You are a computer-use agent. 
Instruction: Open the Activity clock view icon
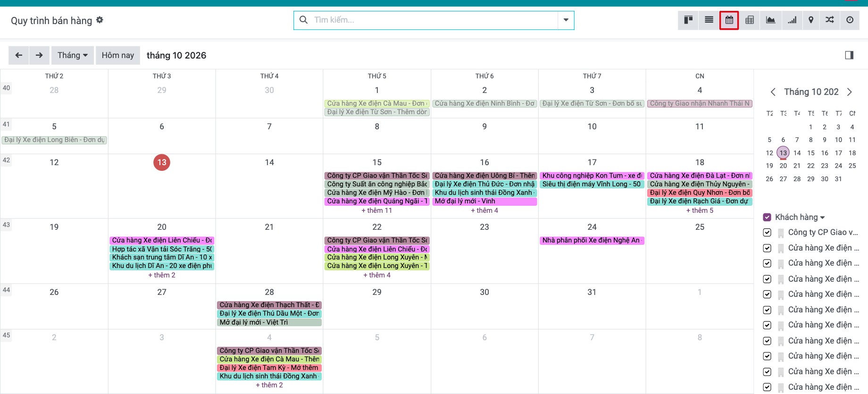pyautogui.click(x=850, y=20)
